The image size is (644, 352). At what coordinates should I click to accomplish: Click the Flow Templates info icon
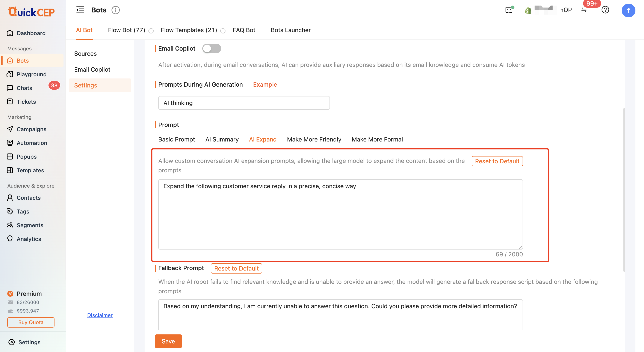(x=223, y=31)
